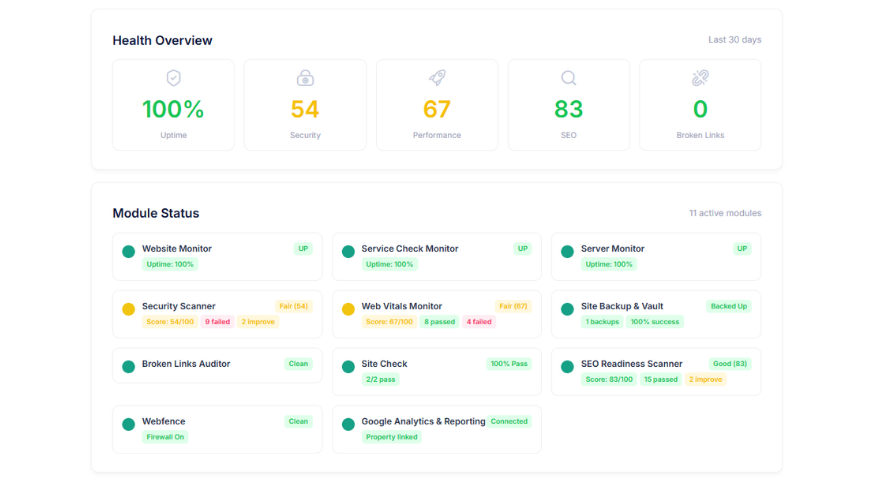Click the Uptime shield icon
The width and height of the screenshot is (875, 481).
[x=174, y=78]
